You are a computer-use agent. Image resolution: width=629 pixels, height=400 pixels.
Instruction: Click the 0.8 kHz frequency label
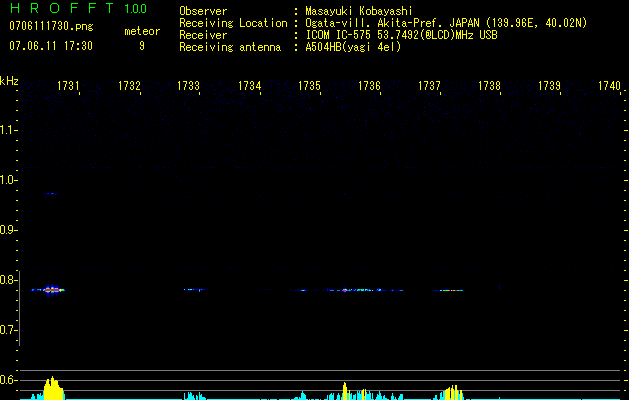tap(7, 280)
